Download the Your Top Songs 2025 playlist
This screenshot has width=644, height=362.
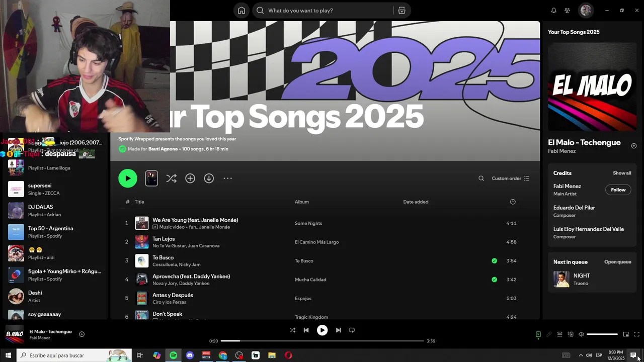point(209,178)
